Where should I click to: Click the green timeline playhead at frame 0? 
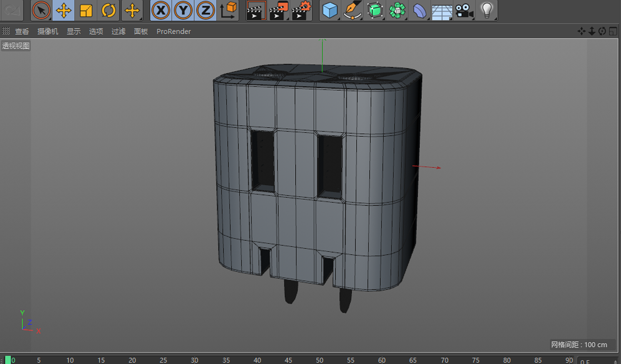8,360
